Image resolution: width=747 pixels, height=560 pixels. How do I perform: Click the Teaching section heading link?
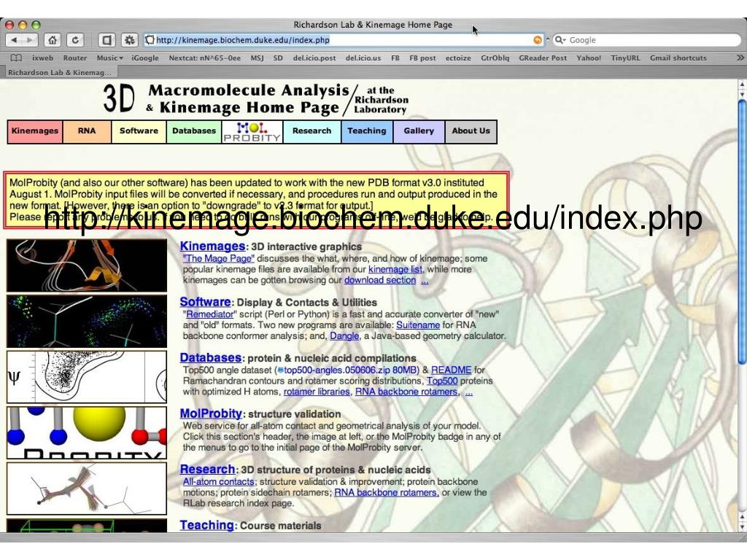[206, 525]
